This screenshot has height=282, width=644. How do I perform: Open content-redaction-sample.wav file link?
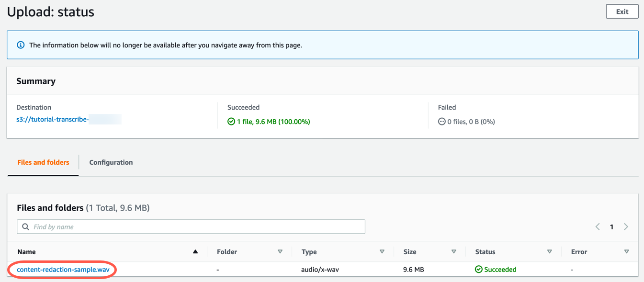(x=63, y=270)
